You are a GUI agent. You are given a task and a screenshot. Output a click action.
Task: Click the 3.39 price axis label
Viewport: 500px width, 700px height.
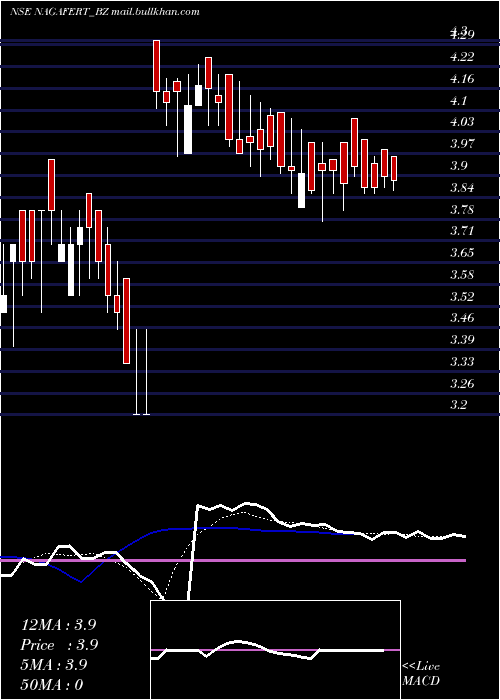tap(462, 340)
